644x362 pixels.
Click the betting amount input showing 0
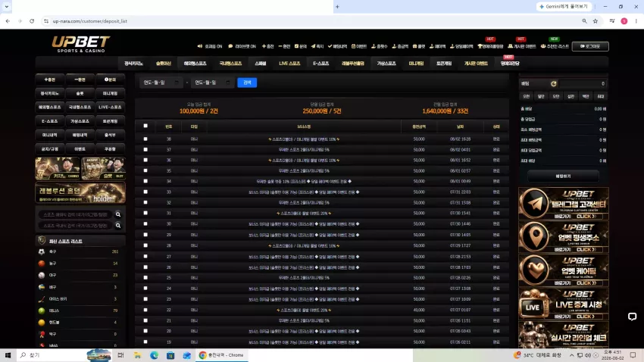[x=583, y=84]
